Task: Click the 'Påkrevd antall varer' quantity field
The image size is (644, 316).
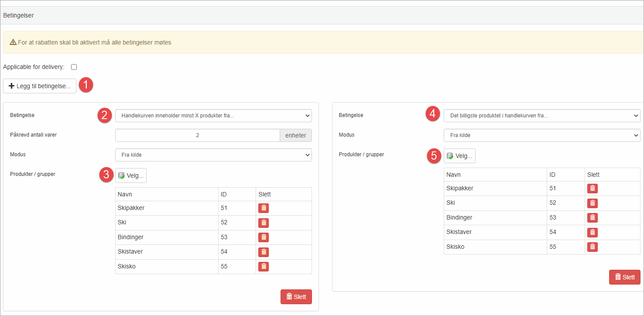Action: tap(197, 135)
